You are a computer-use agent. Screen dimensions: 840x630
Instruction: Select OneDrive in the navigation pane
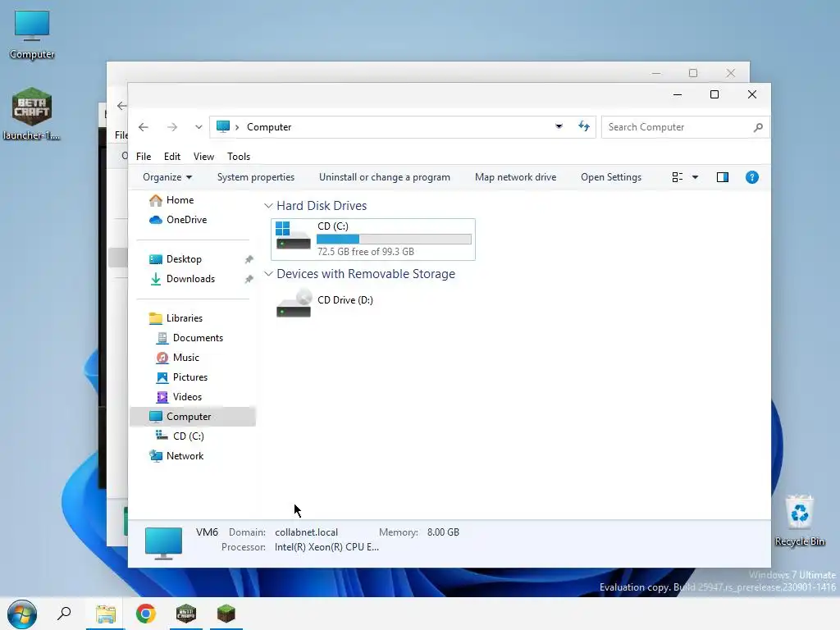[x=186, y=220]
